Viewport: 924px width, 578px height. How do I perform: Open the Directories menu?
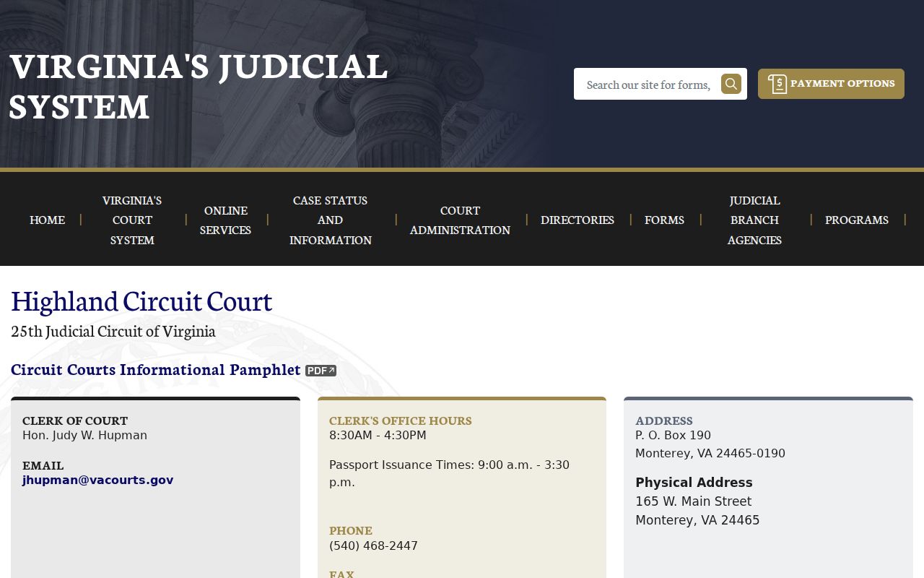(577, 220)
